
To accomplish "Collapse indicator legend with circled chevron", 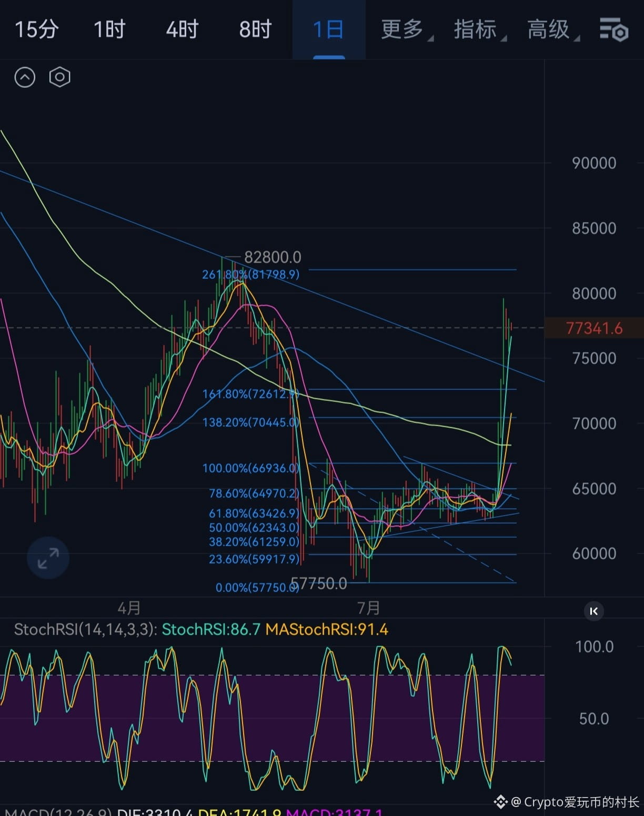I will click(25, 77).
